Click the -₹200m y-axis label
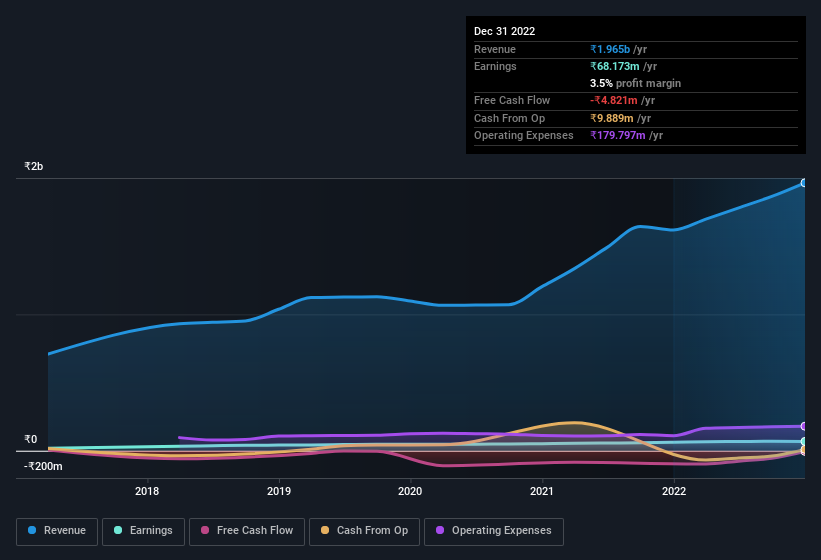The image size is (821, 560). (x=43, y=466)
